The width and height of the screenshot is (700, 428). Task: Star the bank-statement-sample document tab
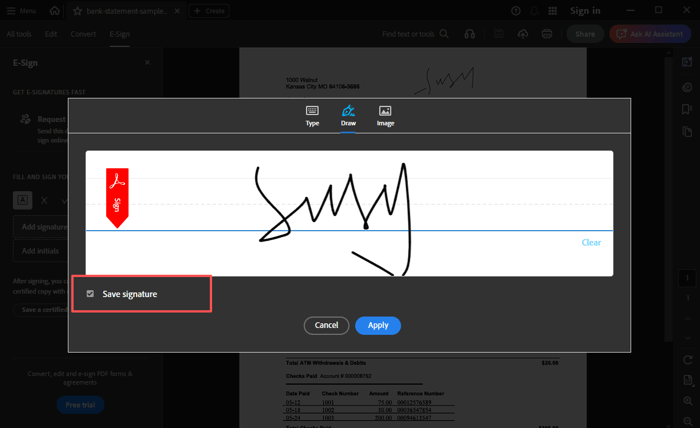77,11
